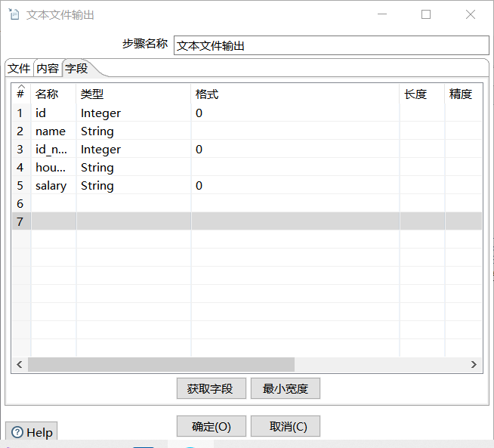Maximize the 文本文件输出 window
Screen dimensions: 494x448
point(426,14)
